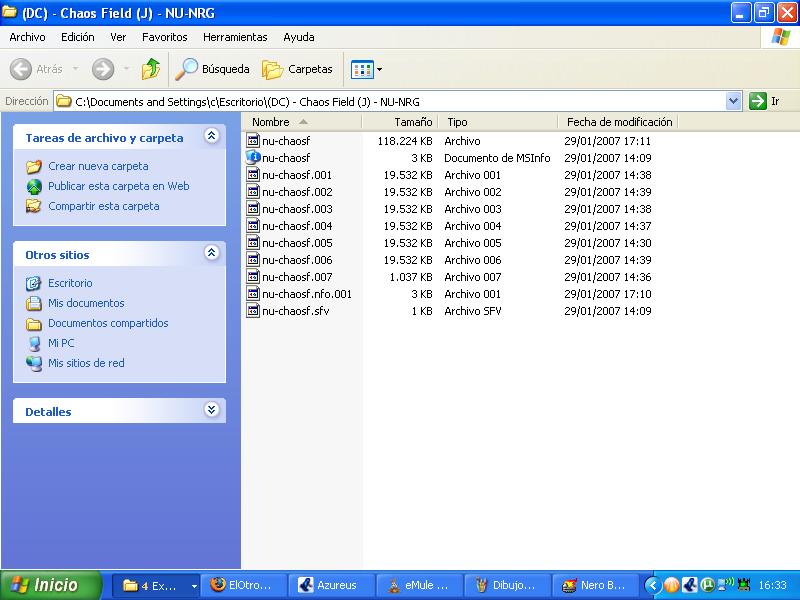The image size is (800, 600).
Task: Switch to Azureus taskbar button
Action: 331,585
